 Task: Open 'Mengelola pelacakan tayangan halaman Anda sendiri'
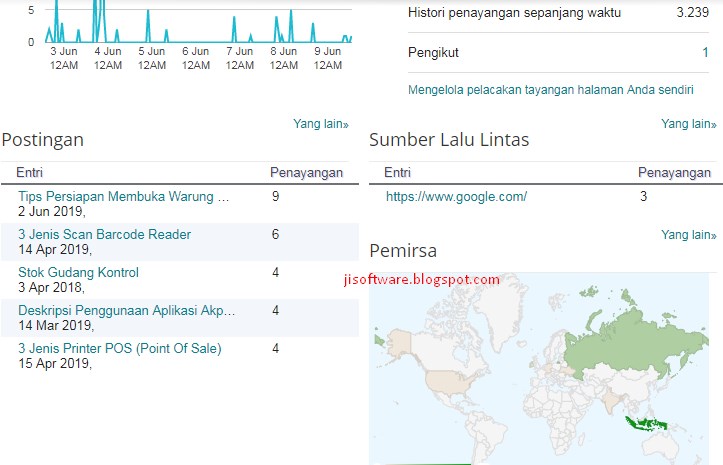coord(551,89)
